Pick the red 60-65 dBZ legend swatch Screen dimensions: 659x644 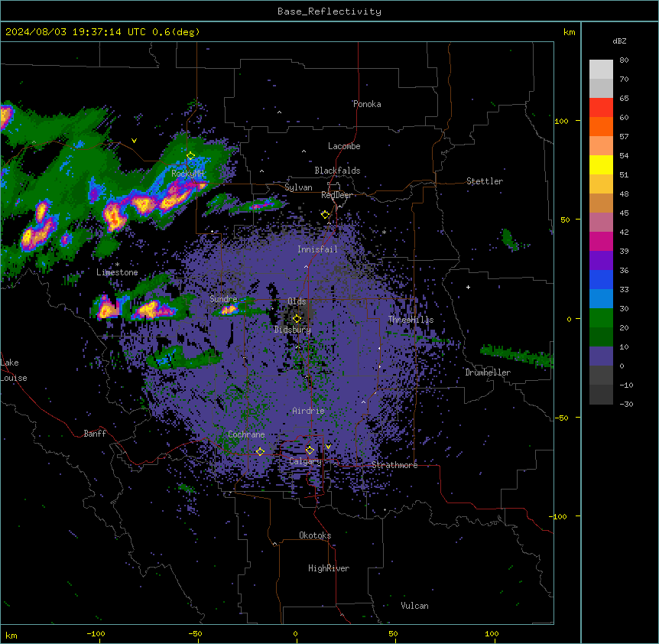[601, 108]
